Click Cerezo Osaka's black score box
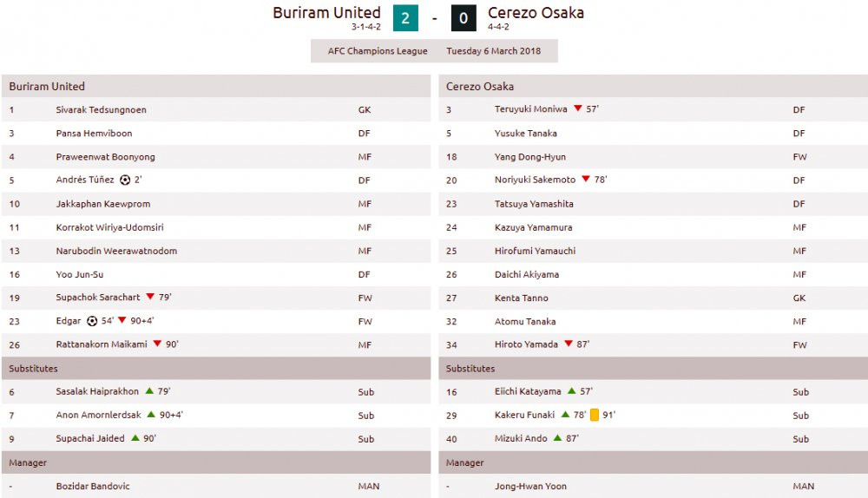This screenshot has width=868, height=498. point(464,18)
